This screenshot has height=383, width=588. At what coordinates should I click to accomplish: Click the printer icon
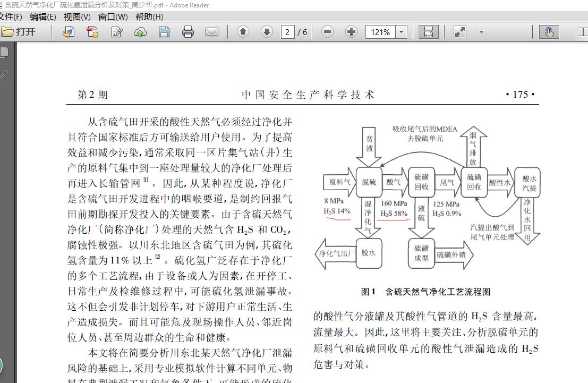point(188,32)
